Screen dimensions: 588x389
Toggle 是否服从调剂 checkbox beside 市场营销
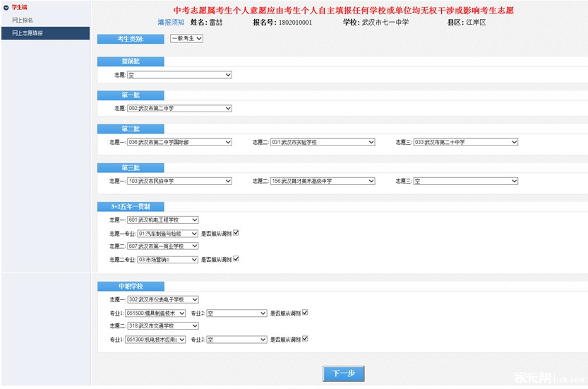coord(236,259)
